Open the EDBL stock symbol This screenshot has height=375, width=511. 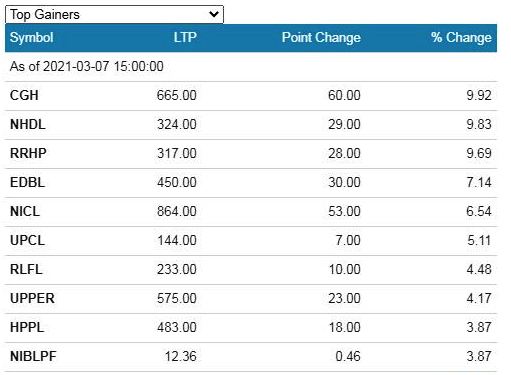point(27,182)
